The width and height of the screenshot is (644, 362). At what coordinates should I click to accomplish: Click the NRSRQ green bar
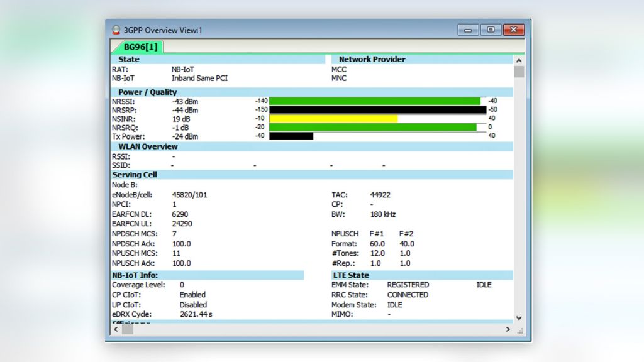click(371, 127)
